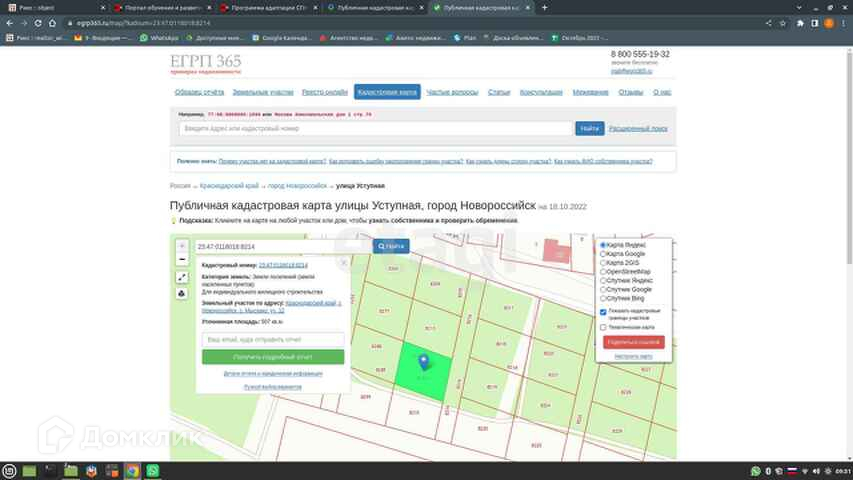Enable the thematic map checkbox

pos(603,328)
